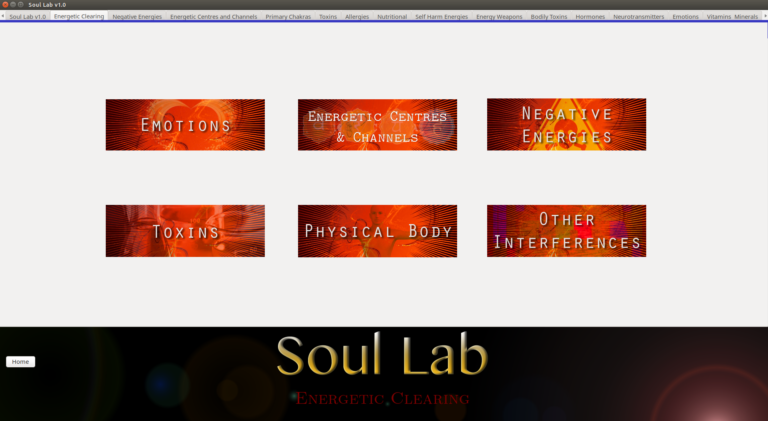Open the Neurotransmitters tab
768x421 pixels.
[639, 17]
